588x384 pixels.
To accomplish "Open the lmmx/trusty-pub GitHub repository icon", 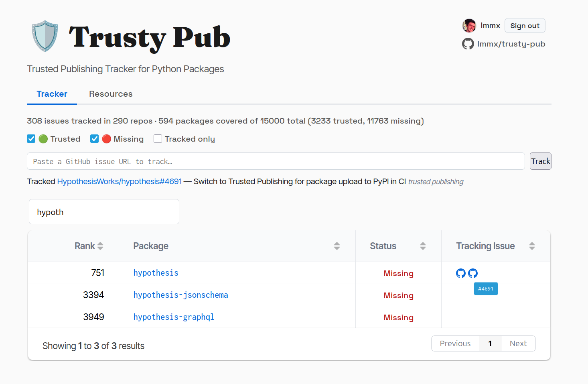I will tap(468, 44).
